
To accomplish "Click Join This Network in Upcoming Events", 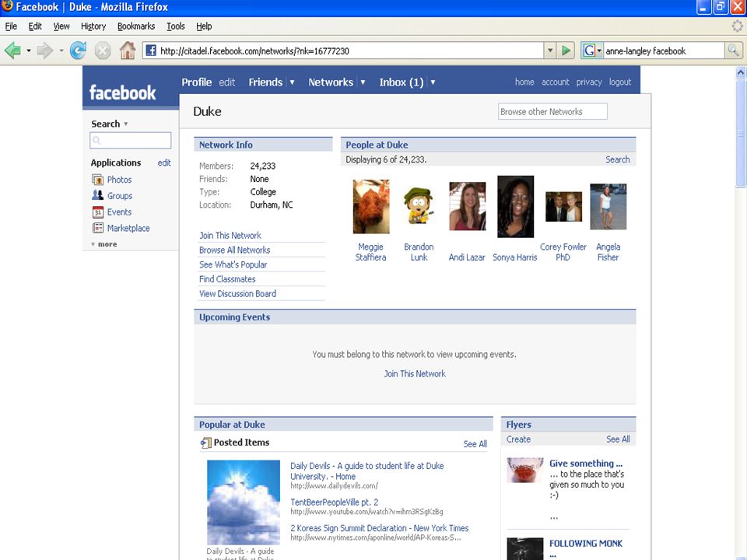I will tap(415, 374).
